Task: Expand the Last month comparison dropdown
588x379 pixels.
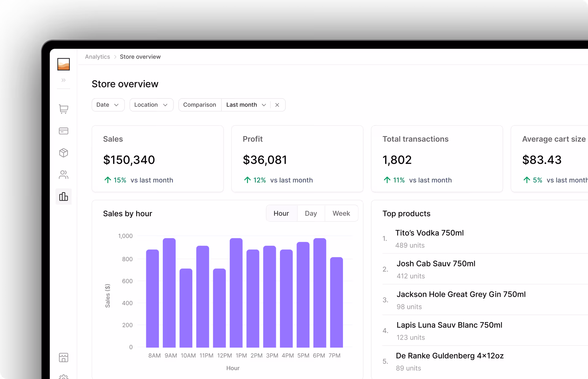Action: [246, 105]
